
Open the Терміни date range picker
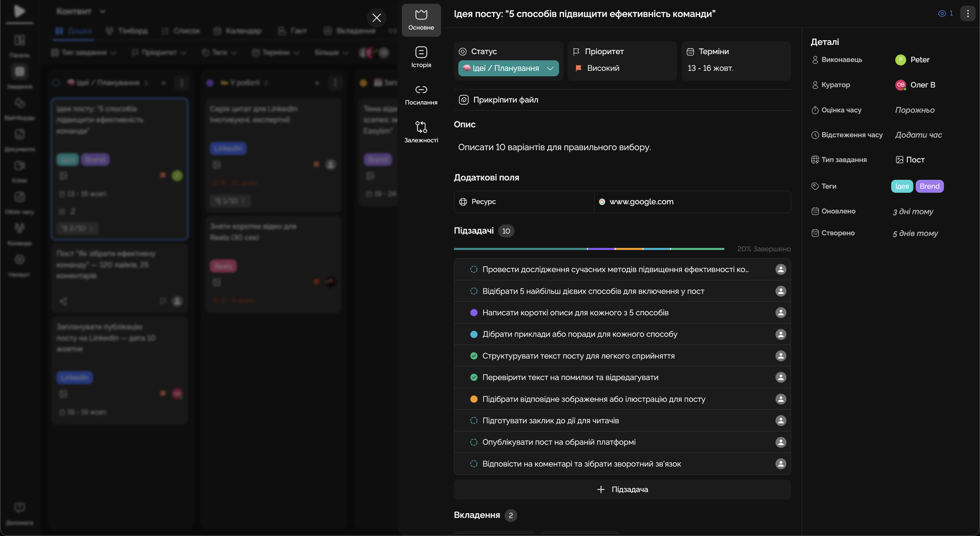[710, 68]
